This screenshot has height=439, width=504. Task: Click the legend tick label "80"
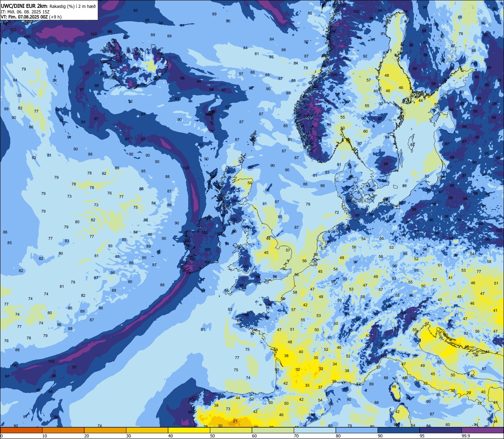pyautogui.click(x=338, y=436)
